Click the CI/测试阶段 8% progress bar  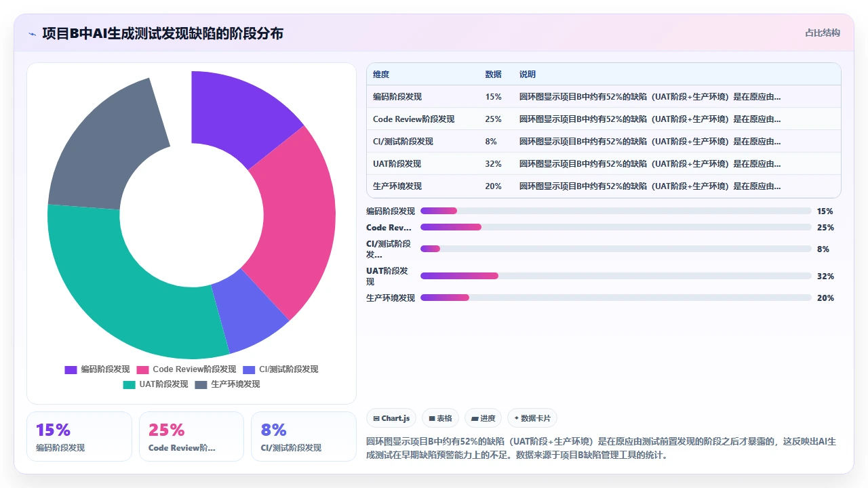[616, 249]
